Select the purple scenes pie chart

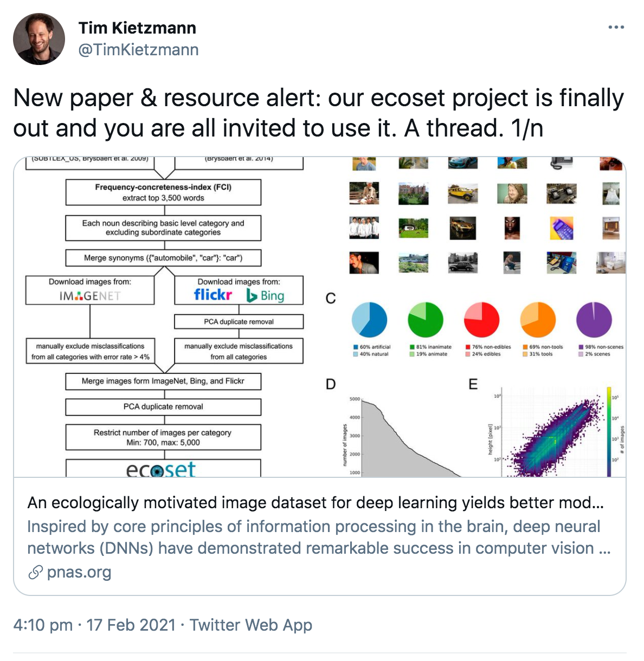[594, 320]
